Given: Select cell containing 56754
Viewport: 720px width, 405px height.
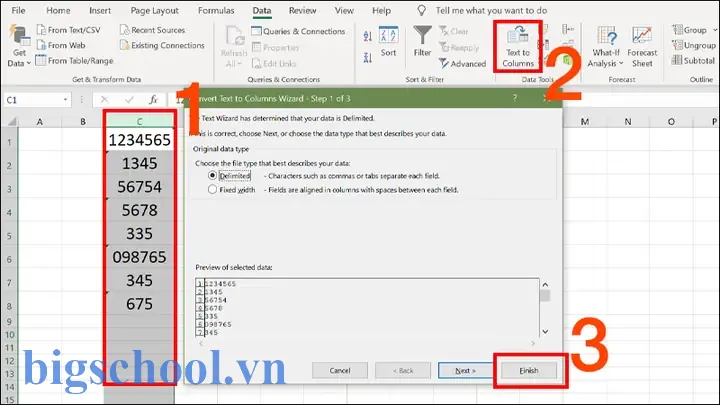Looking at the screenshot, I should pyautogui.click(x=140, y=186).
